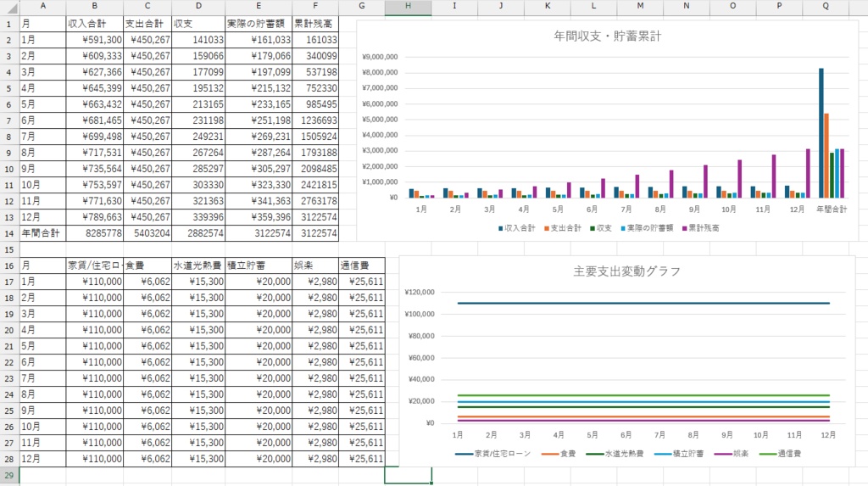868x486 pixels.
Task: Click the 水道光熱費 header cell D16
Action: pos(198,265)
